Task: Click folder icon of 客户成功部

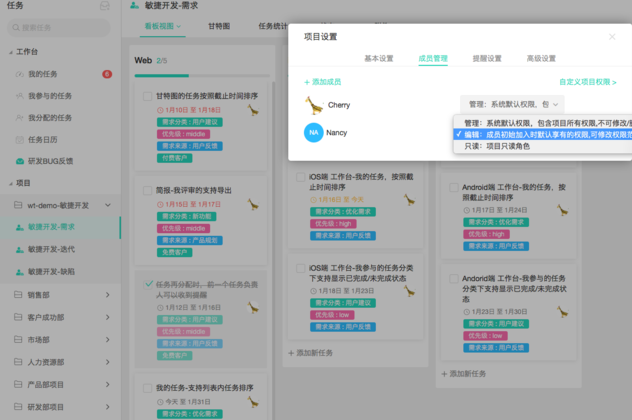Action: pyautogui.click(x=18, y=317)
